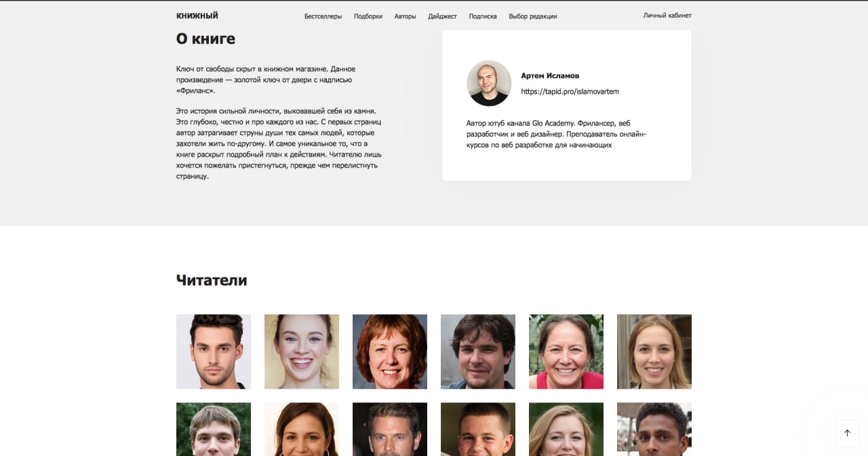Open the blonde woman reader photo in first row
The height and width of the screenshot is (456, 868).
[654, 351]
